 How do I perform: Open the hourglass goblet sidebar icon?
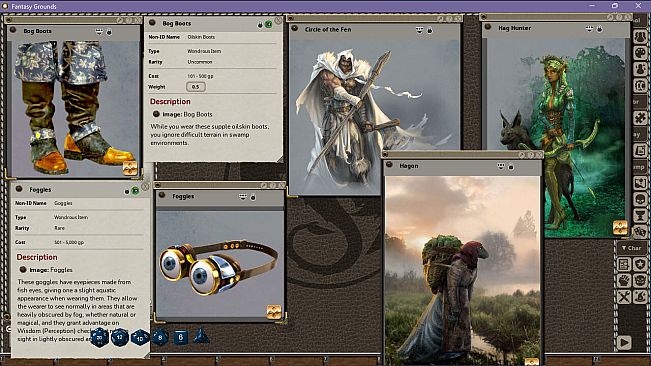tap(640, 215)
